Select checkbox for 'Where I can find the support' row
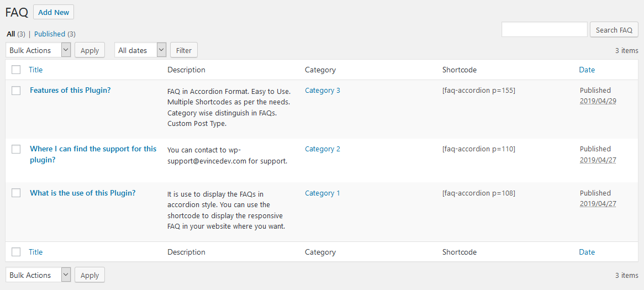 pyautogui.click(x=16, y=149)
